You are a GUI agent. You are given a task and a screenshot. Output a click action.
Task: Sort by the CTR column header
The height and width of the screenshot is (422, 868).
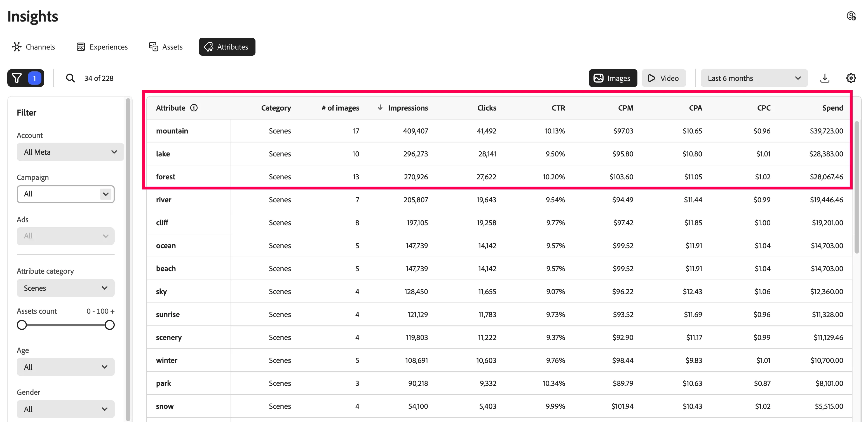558,108
